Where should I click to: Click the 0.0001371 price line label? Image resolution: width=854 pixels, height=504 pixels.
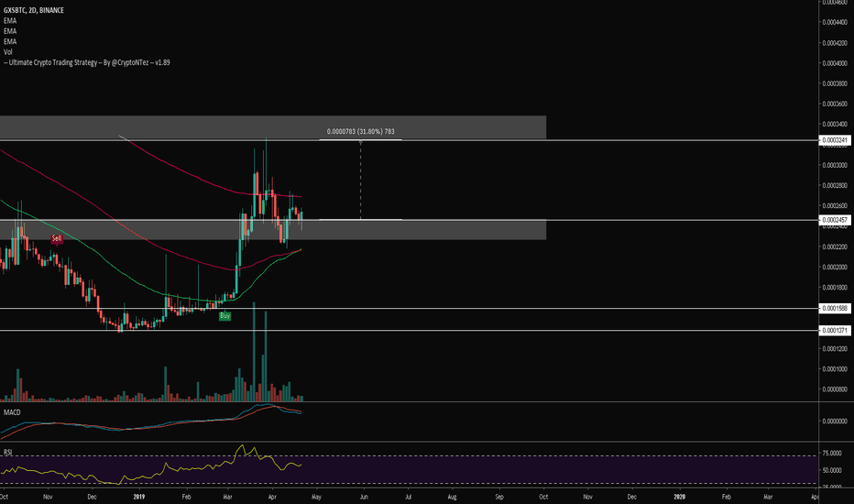[835, 330]
